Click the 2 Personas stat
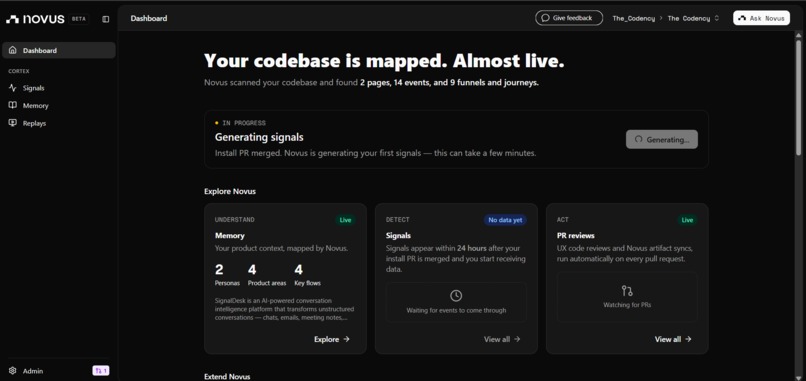The width and height of the screenshot is (806, 381). pyautogui.click(x=227, y=275)
